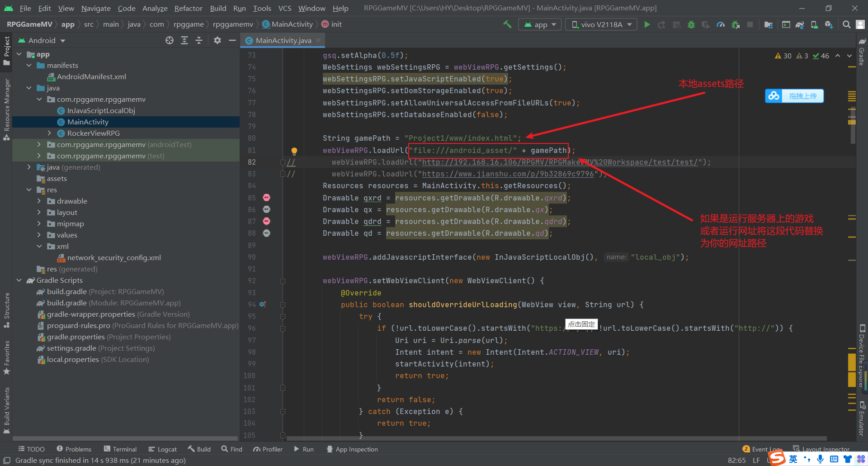Expand the drawable folder
Image resolution: width=868 pixels, height=466 pixels.
coord(39,201)
